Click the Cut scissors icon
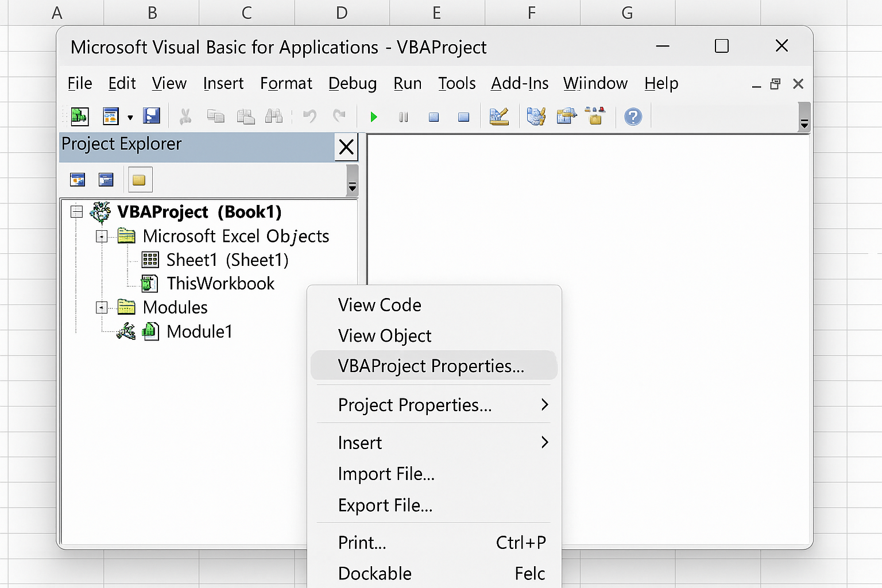 click(185, 117)
